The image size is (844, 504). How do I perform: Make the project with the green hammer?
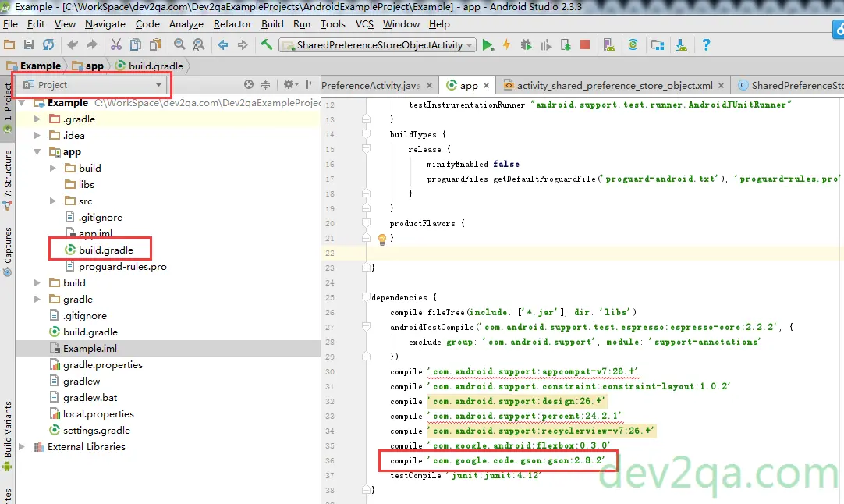coord(267,44)
